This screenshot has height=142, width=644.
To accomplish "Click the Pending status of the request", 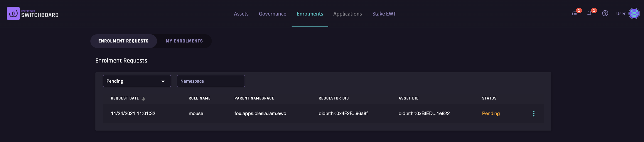I will pos(491,114).
